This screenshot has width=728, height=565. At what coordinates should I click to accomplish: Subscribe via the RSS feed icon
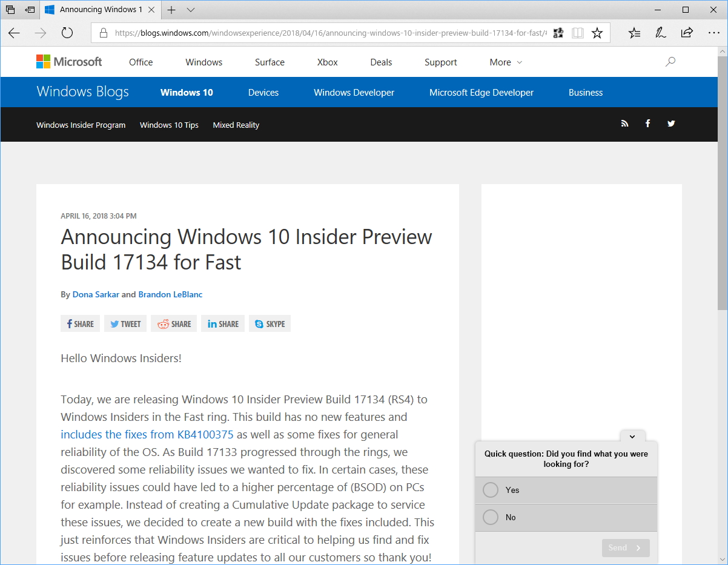tap(624, 124)
